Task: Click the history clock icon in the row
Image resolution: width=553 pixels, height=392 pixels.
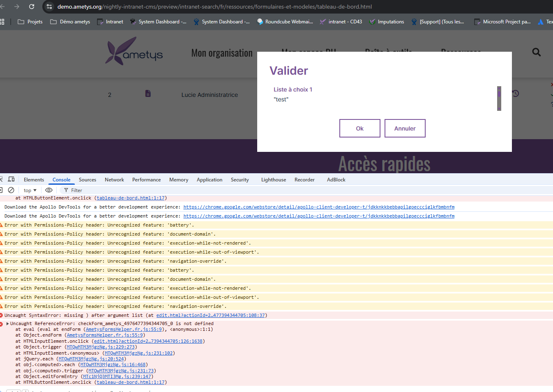Action: [516, 94]
